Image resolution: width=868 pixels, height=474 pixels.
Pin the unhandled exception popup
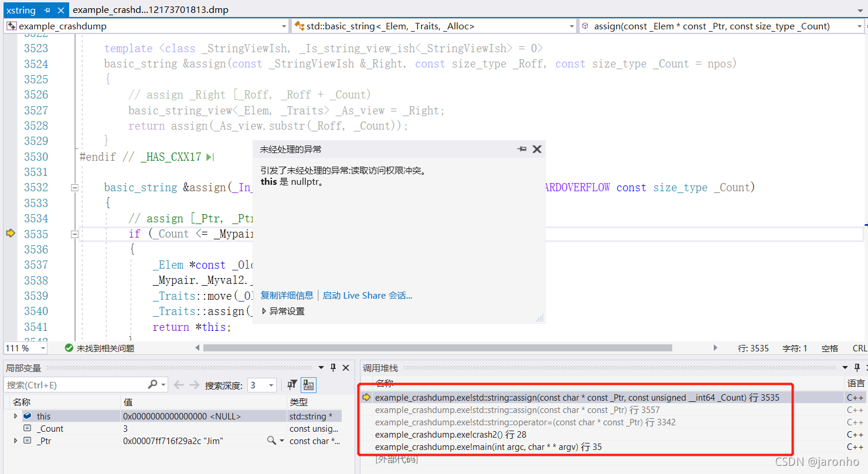pos(522,150)
